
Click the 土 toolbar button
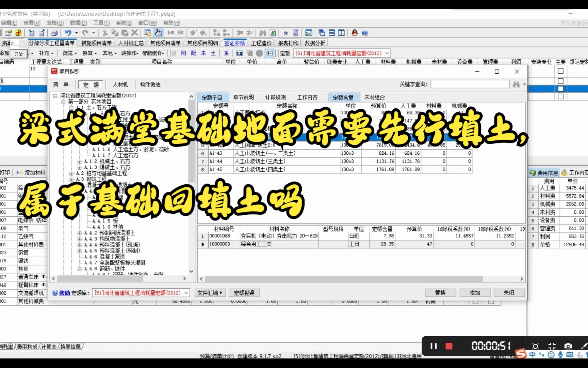click(x=213, y=53)
